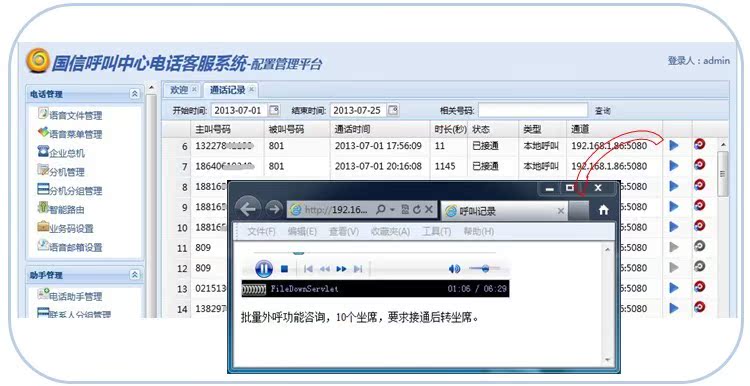Collapse the 助手管理 panel

point(135,275)
